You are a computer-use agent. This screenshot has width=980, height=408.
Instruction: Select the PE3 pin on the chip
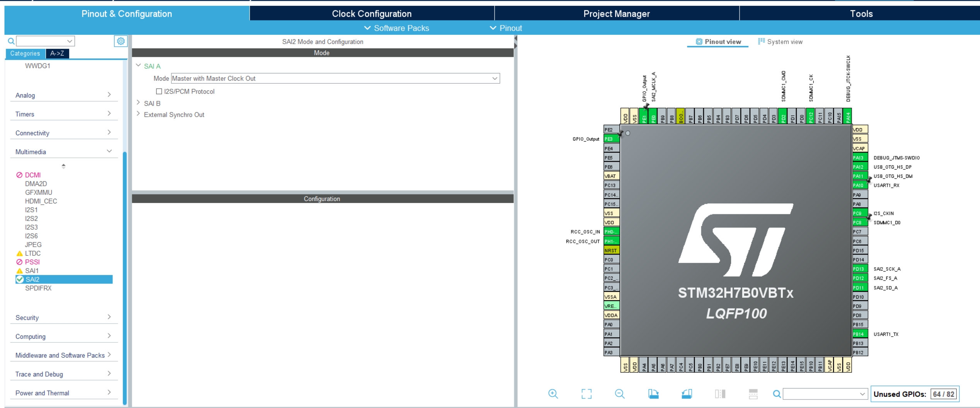[x=610, y=138]
